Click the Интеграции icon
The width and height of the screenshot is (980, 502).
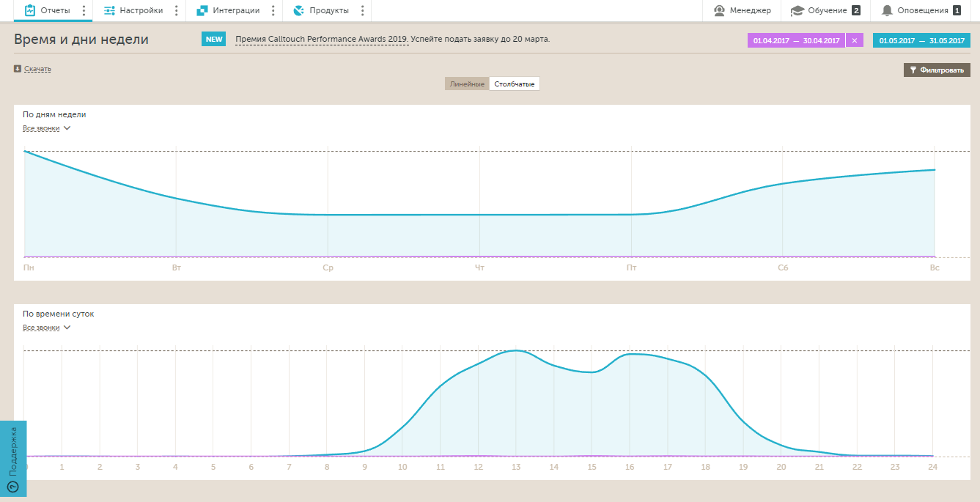[202, 10]
